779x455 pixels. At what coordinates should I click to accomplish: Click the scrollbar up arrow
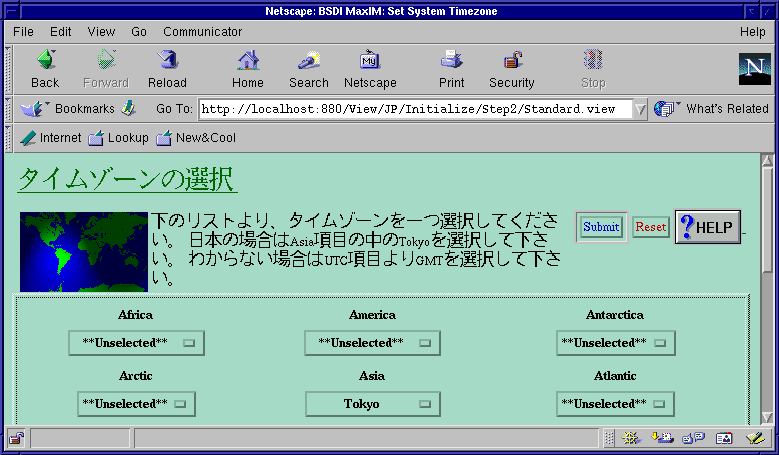point(767,160)
